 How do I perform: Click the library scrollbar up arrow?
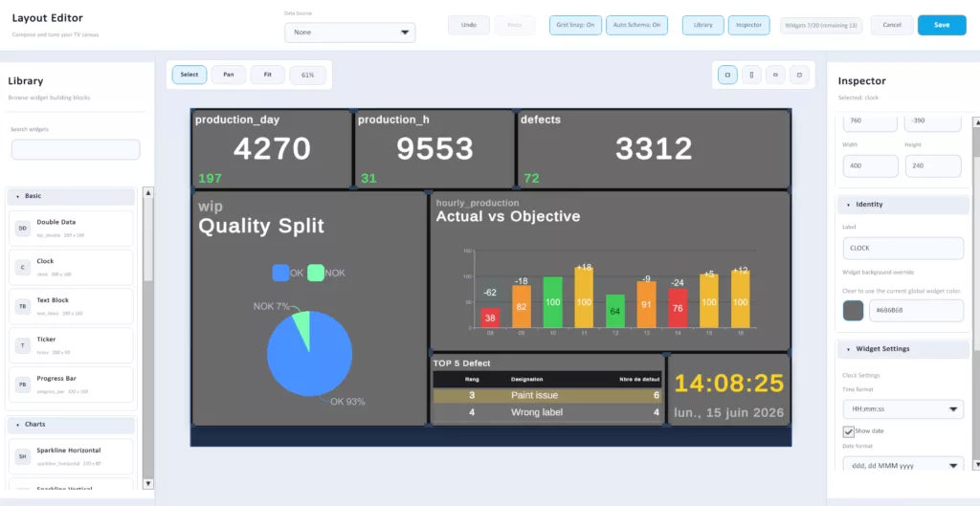point(148,193)
